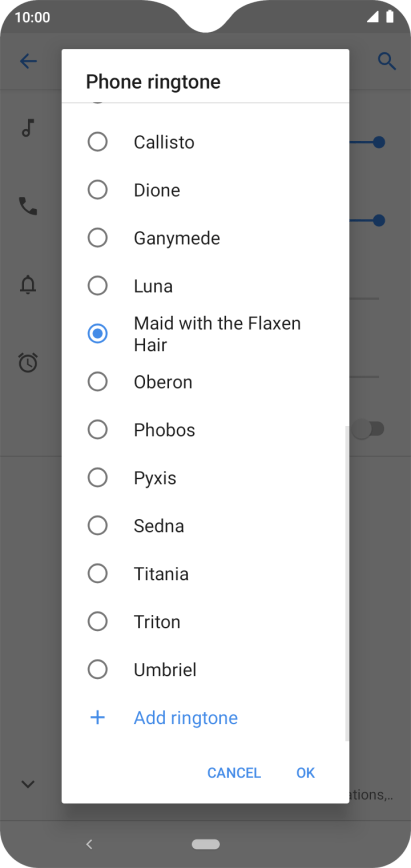The height and width of the screenshot is (868, 411).
Task: Dismiss the dialog with CANCEL
Action: tap(234, 773)
